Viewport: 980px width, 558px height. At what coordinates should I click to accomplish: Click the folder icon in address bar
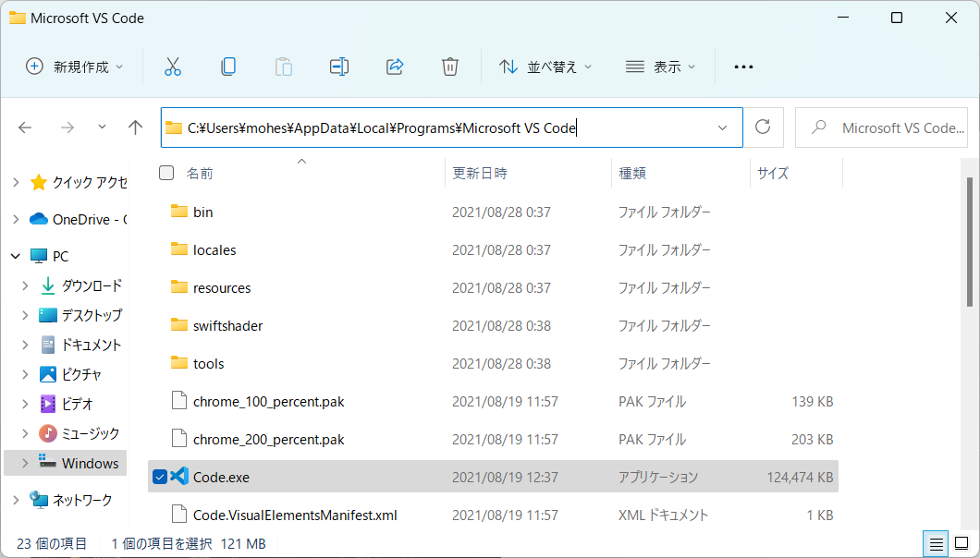[x=174, y=128]
